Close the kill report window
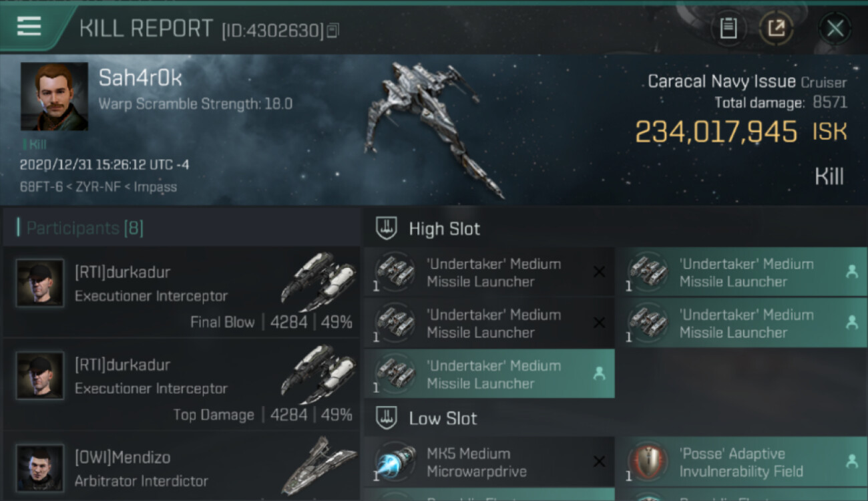Viewport: 868px width, 501px height. click(x=835, y=28)
